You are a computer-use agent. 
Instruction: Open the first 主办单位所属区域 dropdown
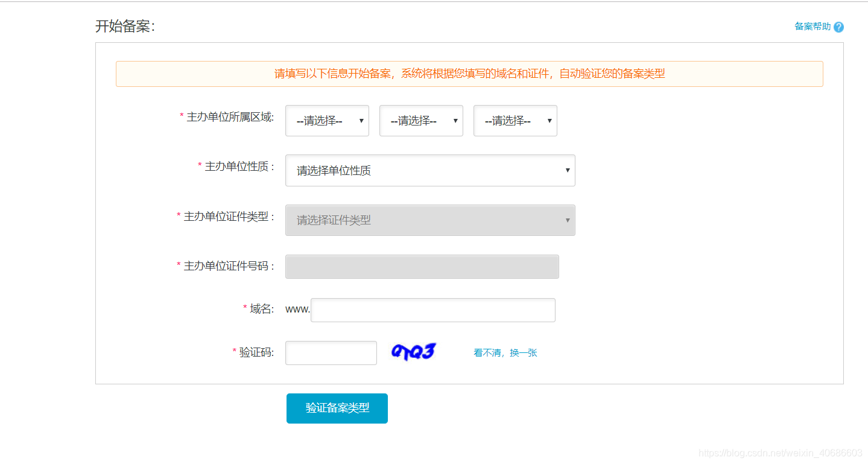click(x=327, y=121)
